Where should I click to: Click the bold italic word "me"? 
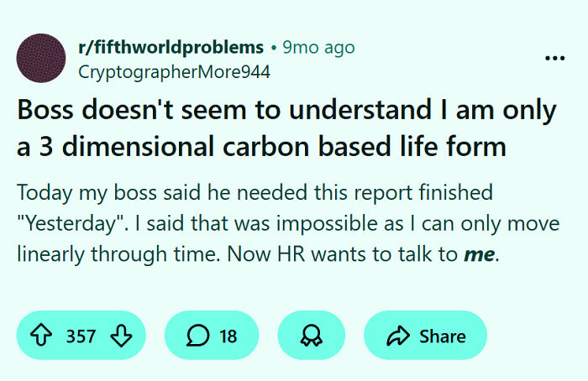(x=479, y=255)
